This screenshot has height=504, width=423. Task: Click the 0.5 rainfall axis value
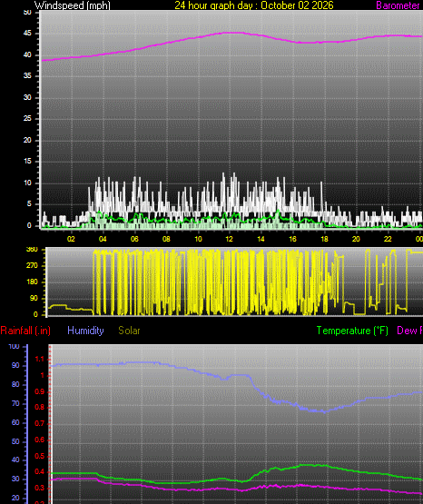pos(40,456)
